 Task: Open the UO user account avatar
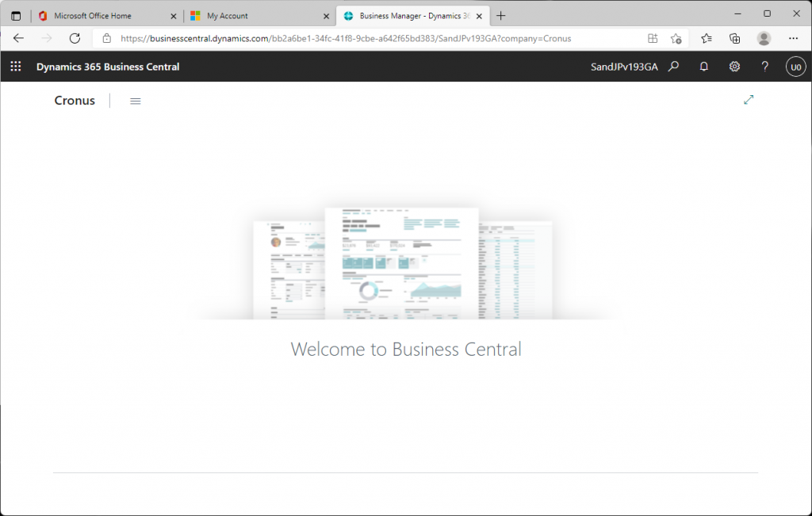(x=796, y=67)
